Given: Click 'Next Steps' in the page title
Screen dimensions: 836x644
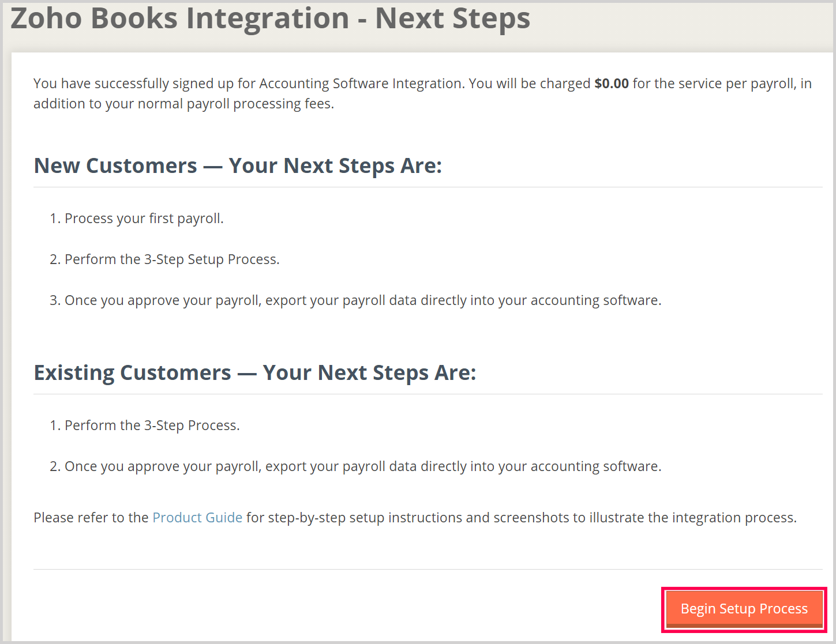Looking at the screenshot, I should tap(452, 18).
